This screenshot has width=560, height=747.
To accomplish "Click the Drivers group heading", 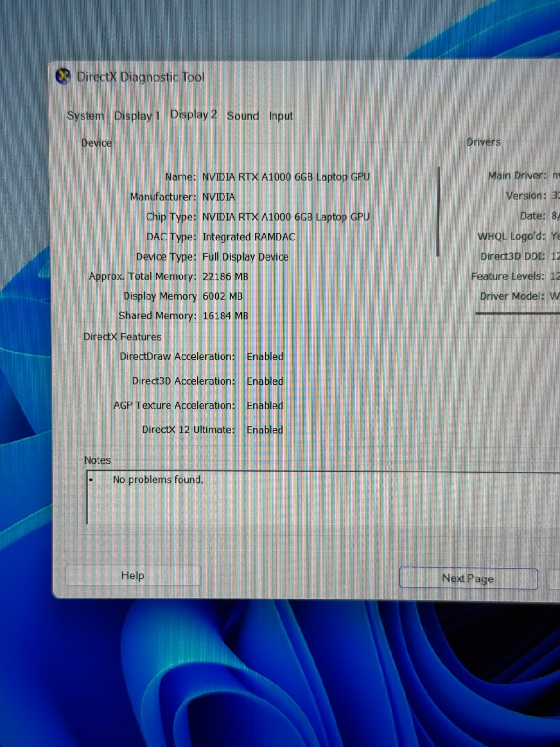I will [x=483, y=142].
